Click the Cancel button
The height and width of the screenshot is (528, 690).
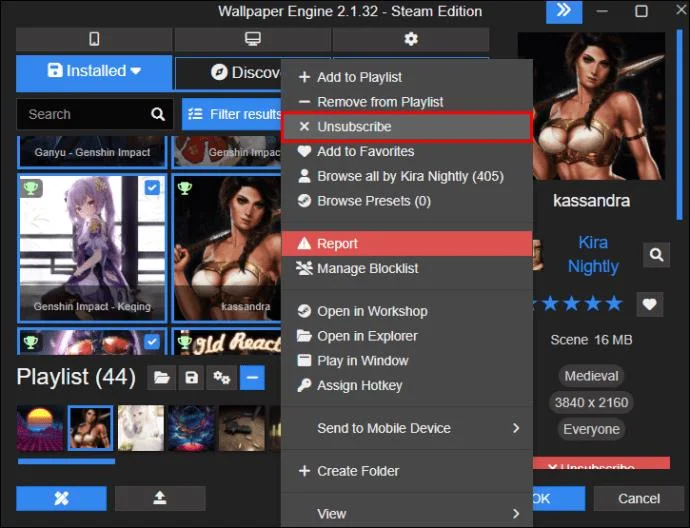tap(639, 498)
